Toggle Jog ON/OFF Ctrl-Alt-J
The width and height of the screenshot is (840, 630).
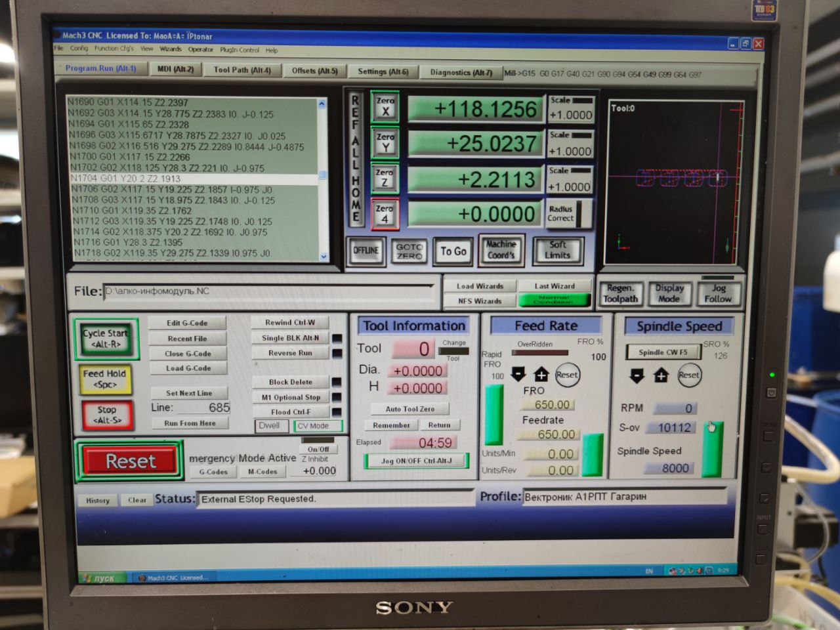(x=416, y=461)
